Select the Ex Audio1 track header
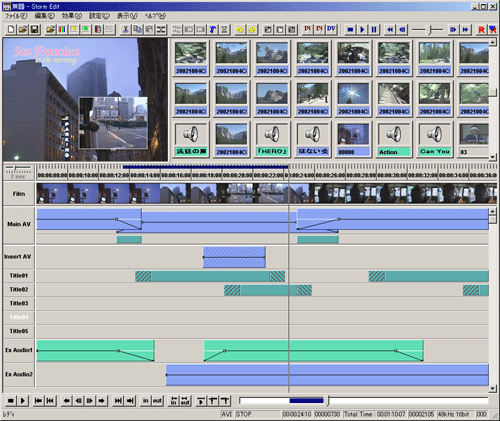Viewport: 500px width, 421px height. tap(19, 350)
